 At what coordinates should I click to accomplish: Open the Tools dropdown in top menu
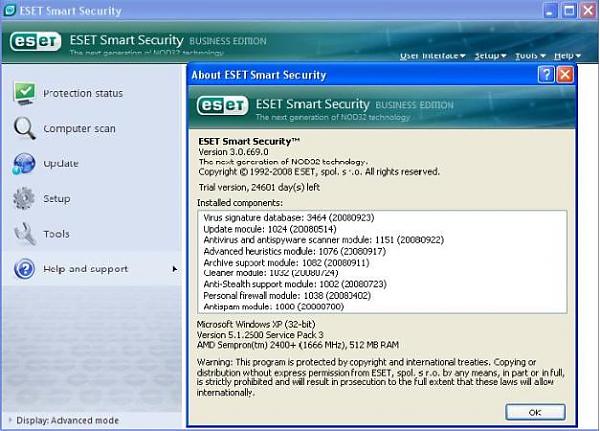(530, 56)
